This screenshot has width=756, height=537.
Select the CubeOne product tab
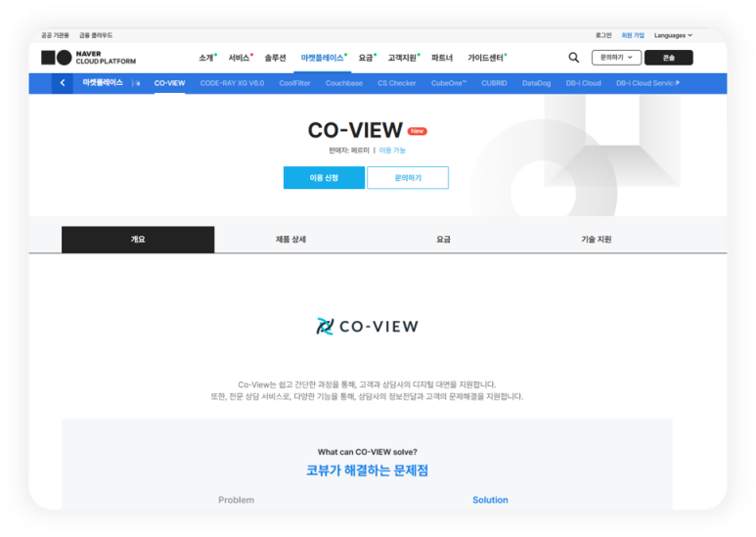coord(448,83)
